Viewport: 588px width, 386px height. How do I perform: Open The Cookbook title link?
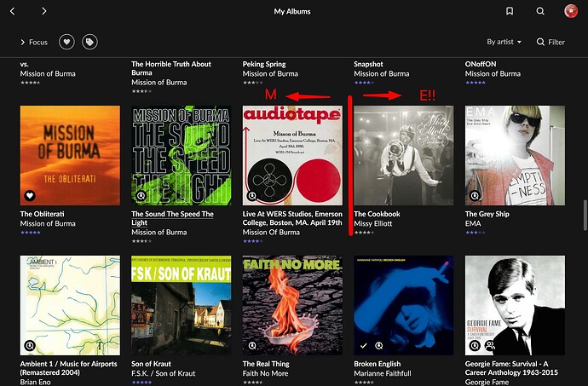(377, 214)
